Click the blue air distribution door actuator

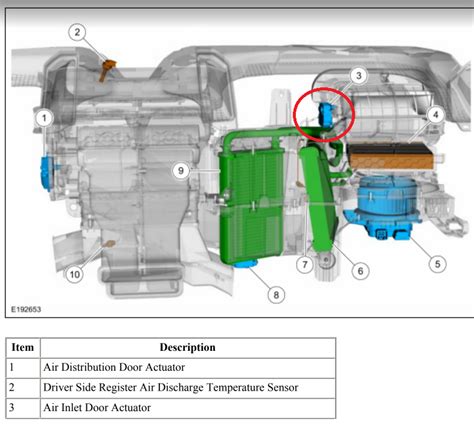46,173
